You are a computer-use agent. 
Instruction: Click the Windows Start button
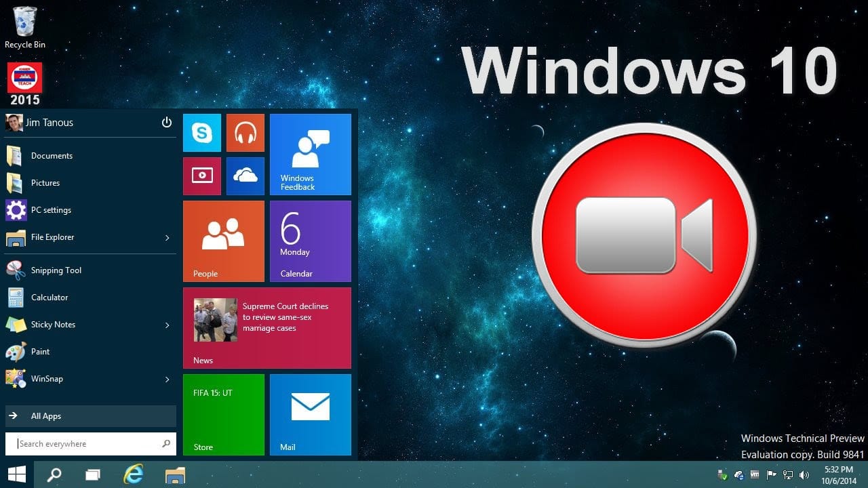(17, 474)
